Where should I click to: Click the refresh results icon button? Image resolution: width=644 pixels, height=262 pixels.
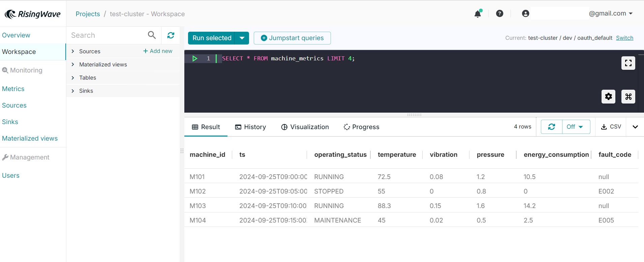[552, 127]
